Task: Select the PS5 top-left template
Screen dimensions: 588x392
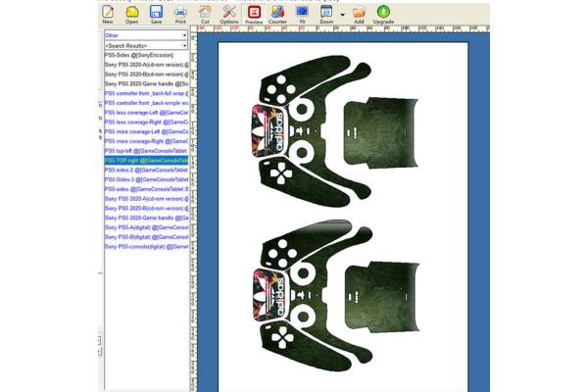Action: pos(146,151)
